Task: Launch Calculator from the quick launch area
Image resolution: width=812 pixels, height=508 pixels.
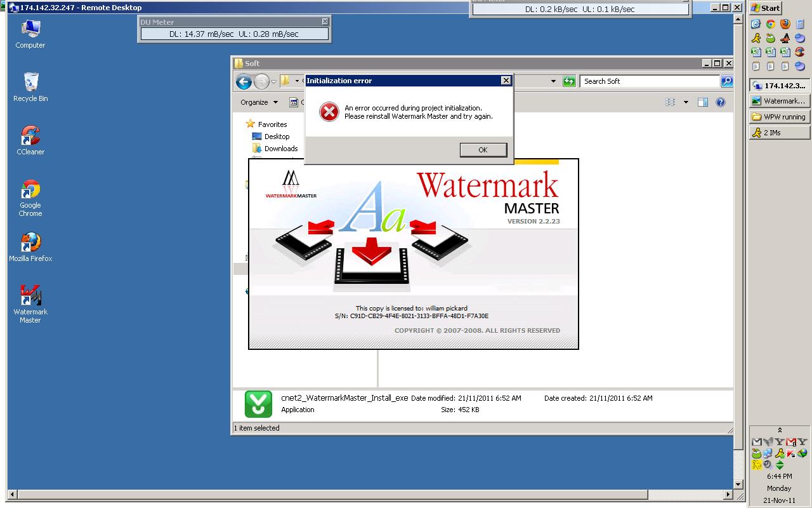Action: pos(799,24)
